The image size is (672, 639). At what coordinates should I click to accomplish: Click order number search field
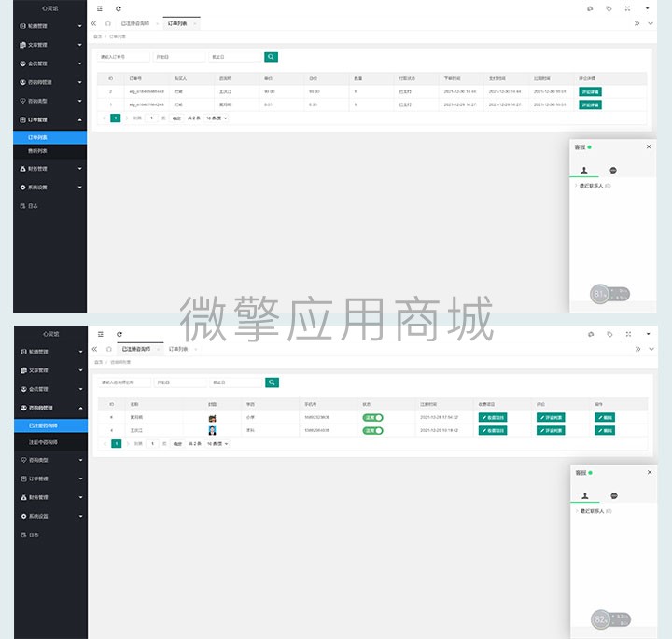[x=123, y=57]
